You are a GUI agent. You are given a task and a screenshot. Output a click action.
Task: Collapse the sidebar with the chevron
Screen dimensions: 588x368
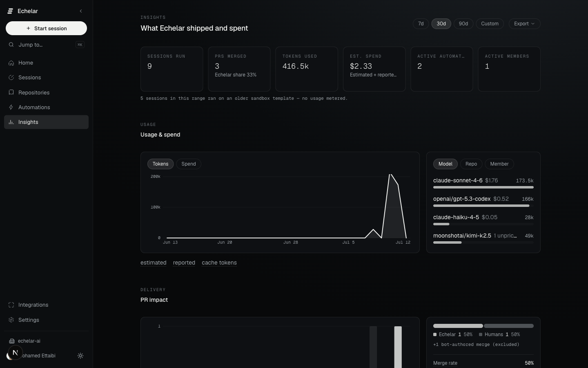coord(81,11)
